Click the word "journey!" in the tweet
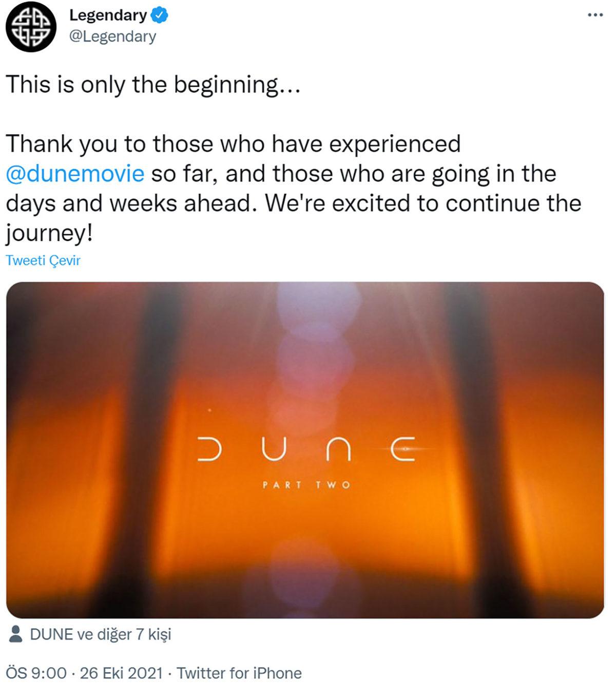The image size is (616, 697). (x=49, y=234)
